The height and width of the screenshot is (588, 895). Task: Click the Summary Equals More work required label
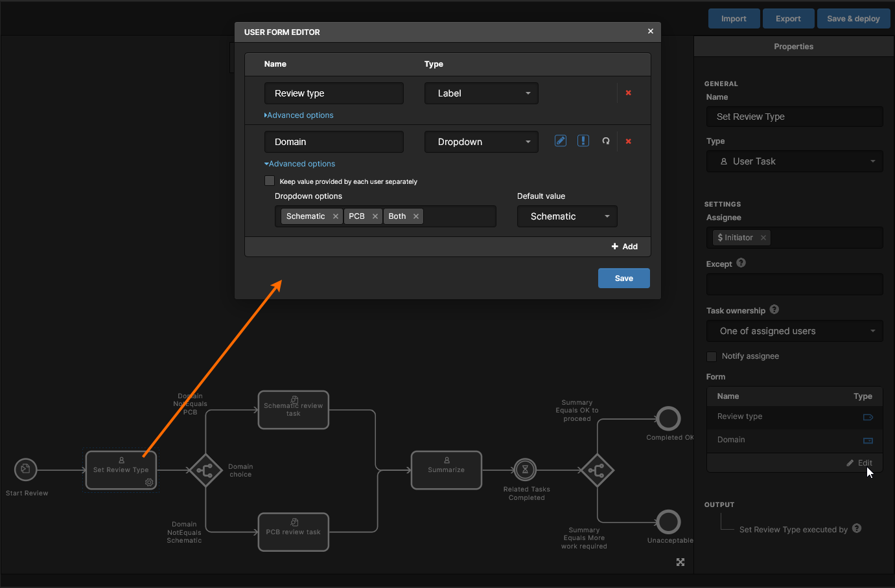[x=584, y=538]
